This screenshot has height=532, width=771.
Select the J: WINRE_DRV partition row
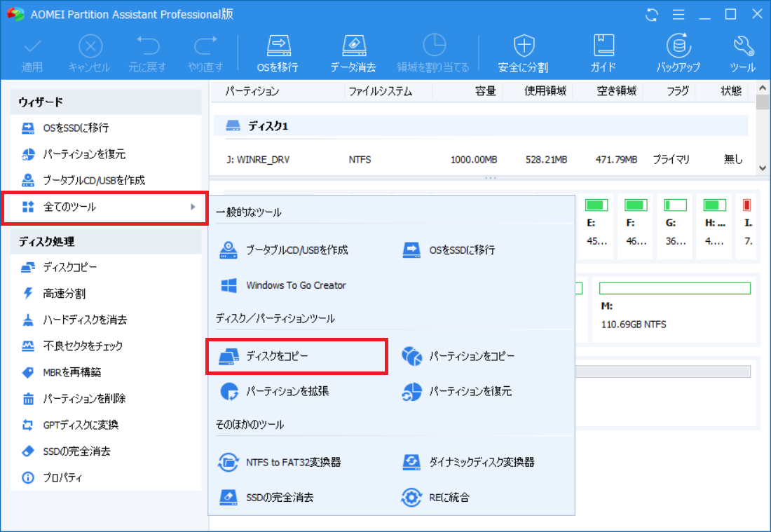(x=481, y=160)
